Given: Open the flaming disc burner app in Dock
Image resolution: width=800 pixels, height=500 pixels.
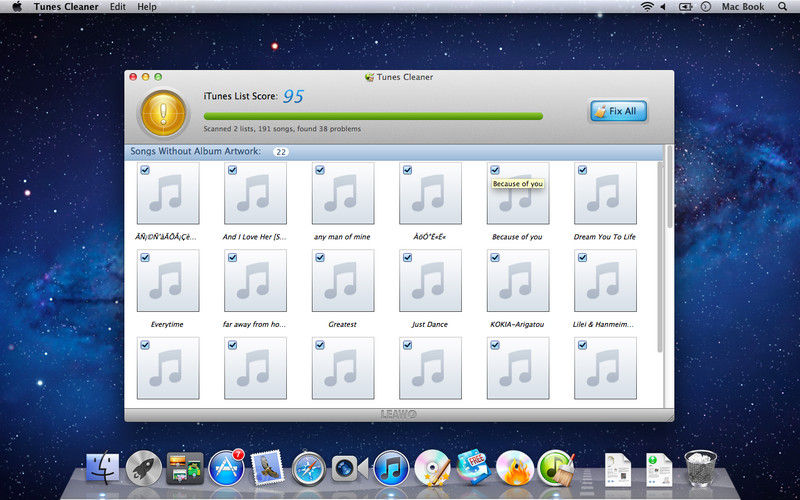Looking at the screenshot, I should click(515, 468).
